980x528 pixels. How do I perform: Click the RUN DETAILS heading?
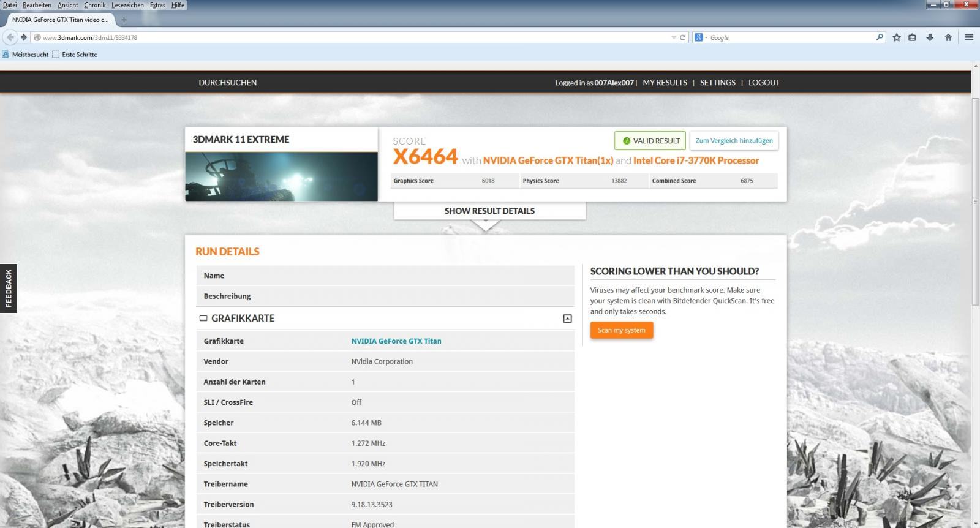point(227,252)
